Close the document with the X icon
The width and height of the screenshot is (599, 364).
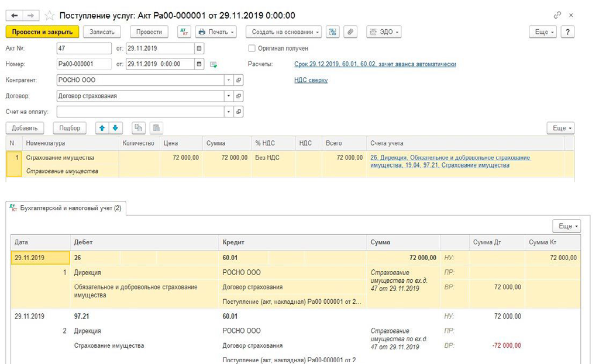[571, 15]
